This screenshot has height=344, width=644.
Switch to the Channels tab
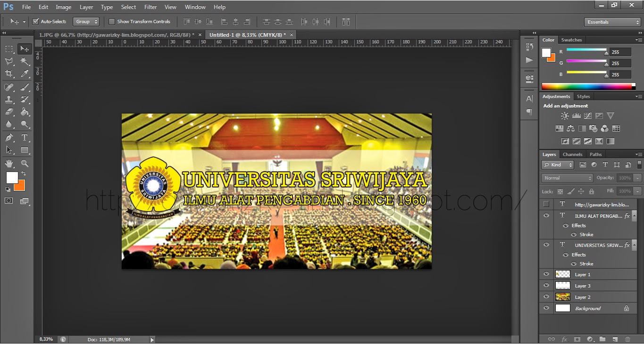[x=572, y=154]
